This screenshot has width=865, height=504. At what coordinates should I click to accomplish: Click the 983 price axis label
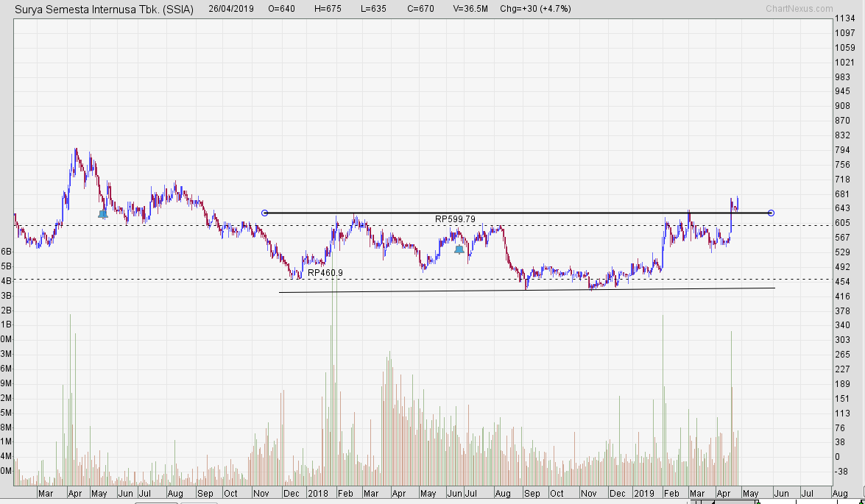(x=842, y=77)
